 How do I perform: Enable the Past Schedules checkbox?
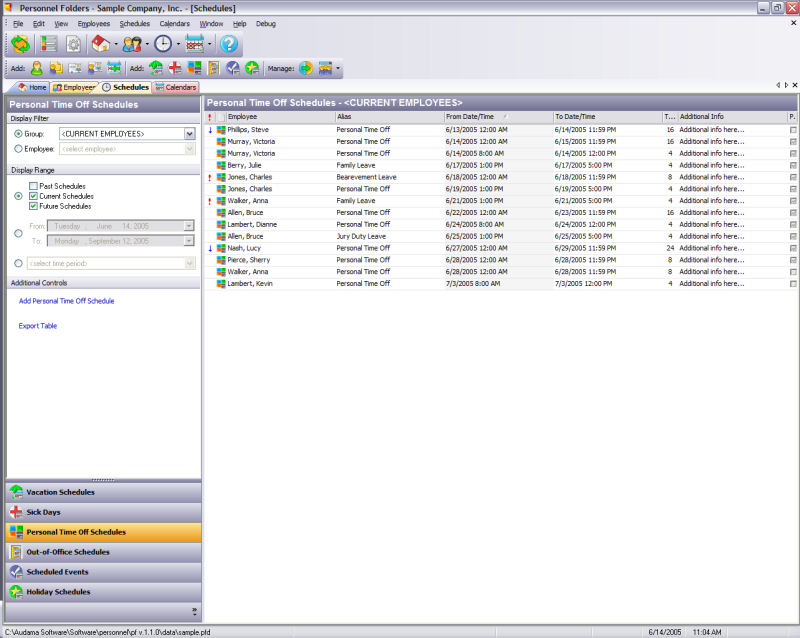34,186
